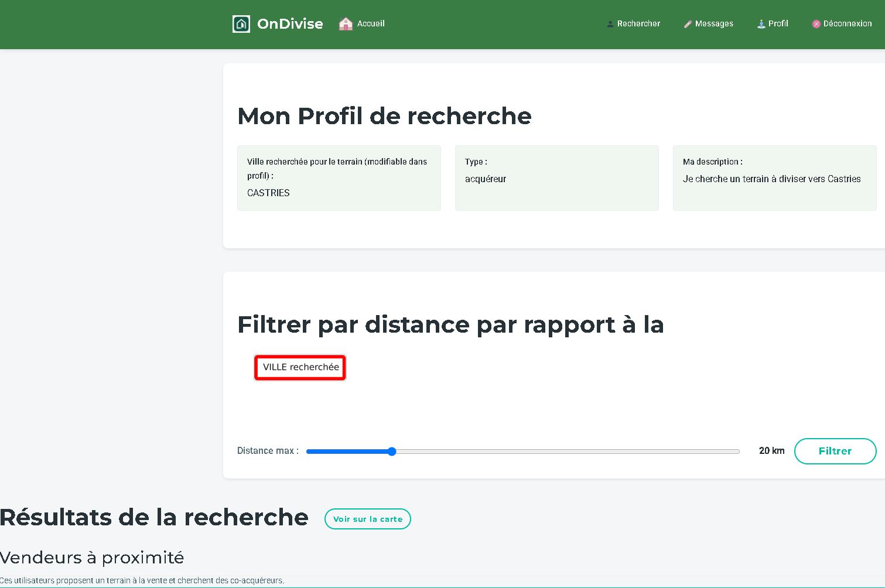
Task: Click the Distance max slider handle
Action: 392,452
